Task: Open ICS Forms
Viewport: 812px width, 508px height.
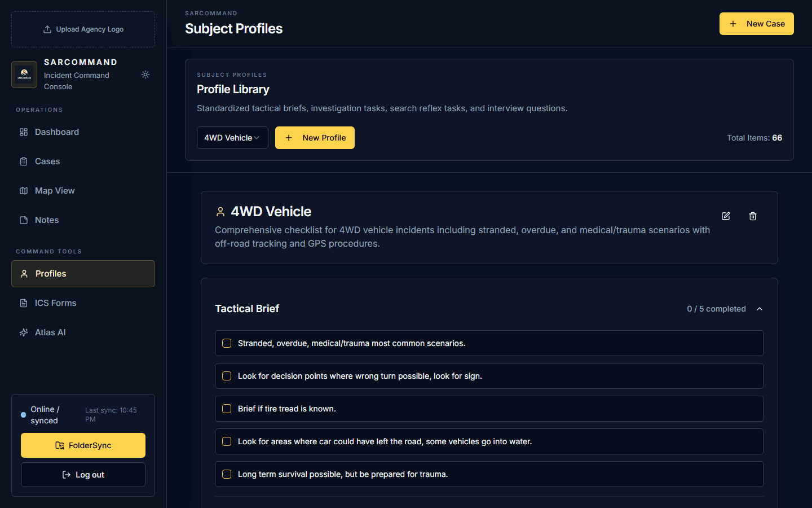Action: click(x=83, y=303)
